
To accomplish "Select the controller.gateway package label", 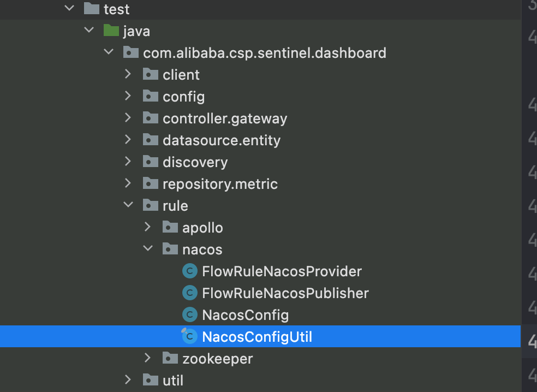I will pyautogui.click(x=225, y=119).
